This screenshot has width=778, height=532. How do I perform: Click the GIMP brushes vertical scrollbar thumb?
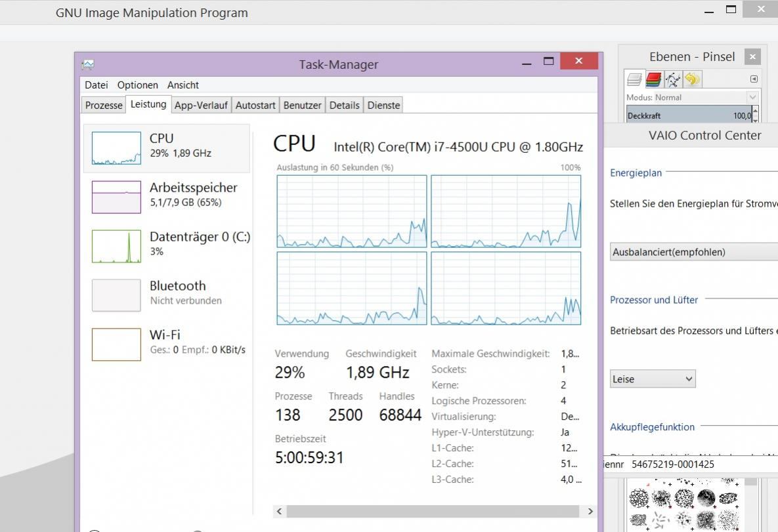coord(751,481)
